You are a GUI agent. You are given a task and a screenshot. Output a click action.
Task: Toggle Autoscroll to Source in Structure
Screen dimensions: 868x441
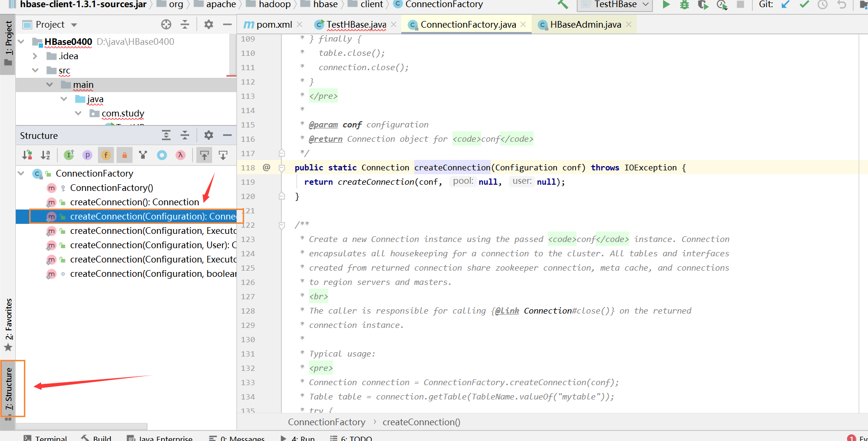(204, 155)
